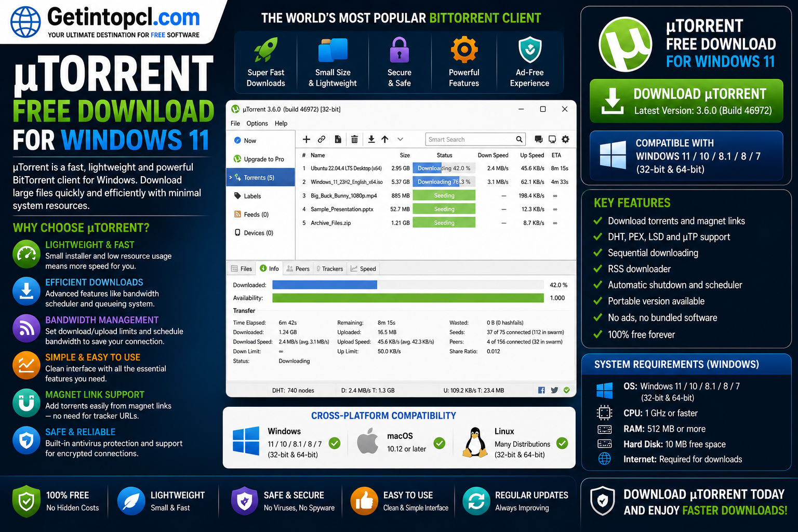The width and height of the screenshot is (798, 532).
Task: Open the chat bubbles toolbar icon
Action: (x=539, y=139)
